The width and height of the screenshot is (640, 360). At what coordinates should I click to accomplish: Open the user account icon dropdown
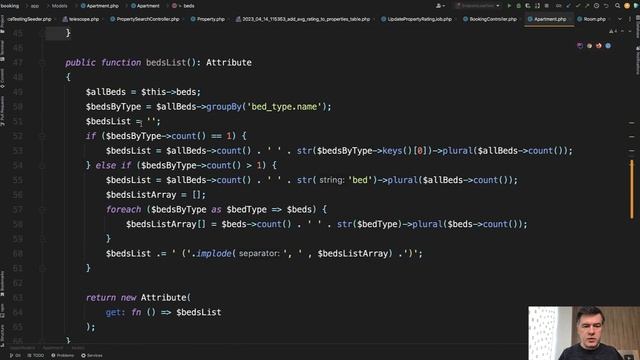(x=440, y=6)
